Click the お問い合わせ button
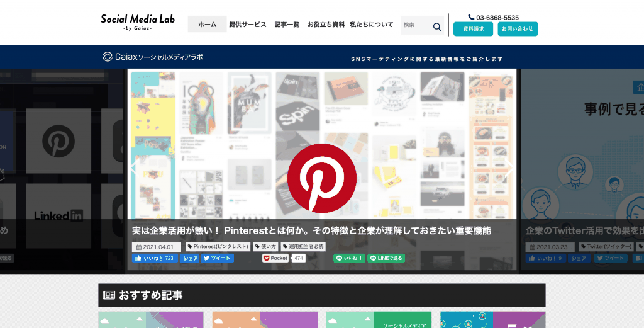The width and height of the screenshot is (644, 328). (x=518, y=29)
